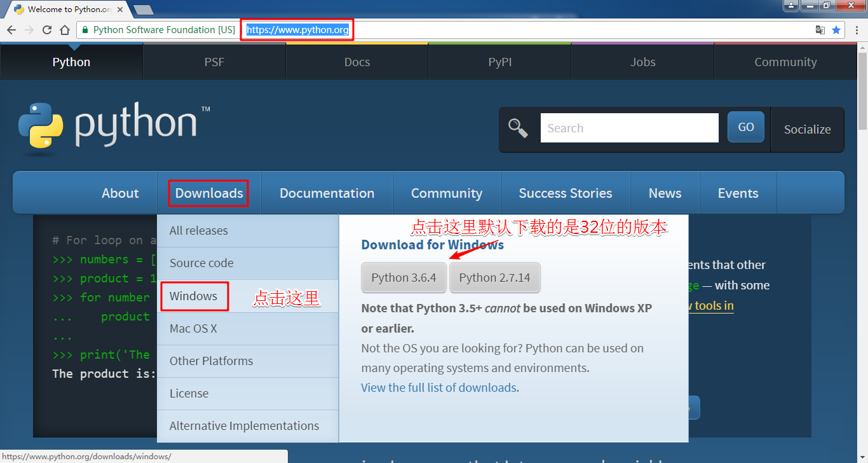Open View the full list of downloads link
Viewport: 868px width, 463px height.
(x=439, y=387)
